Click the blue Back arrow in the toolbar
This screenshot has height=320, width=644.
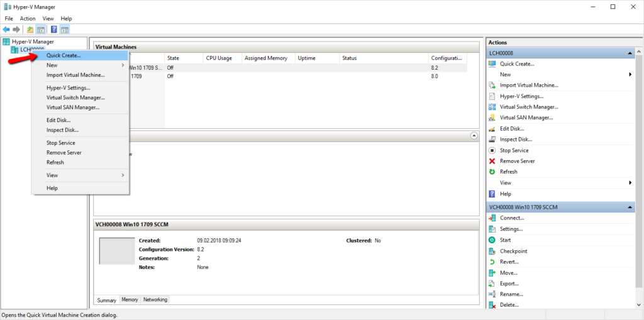coord(6,30)
